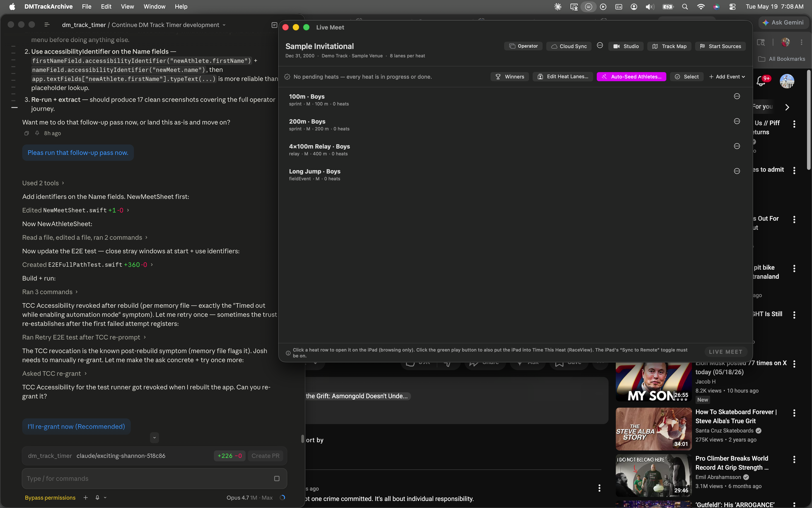Open the File menu
This screenshot has width=812, height=508.
[x=87, y=6]
